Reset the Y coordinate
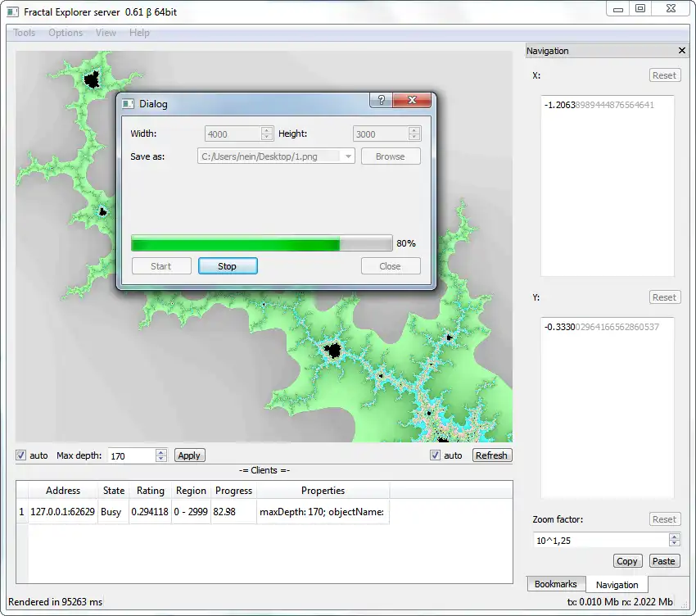 (665, 297)
